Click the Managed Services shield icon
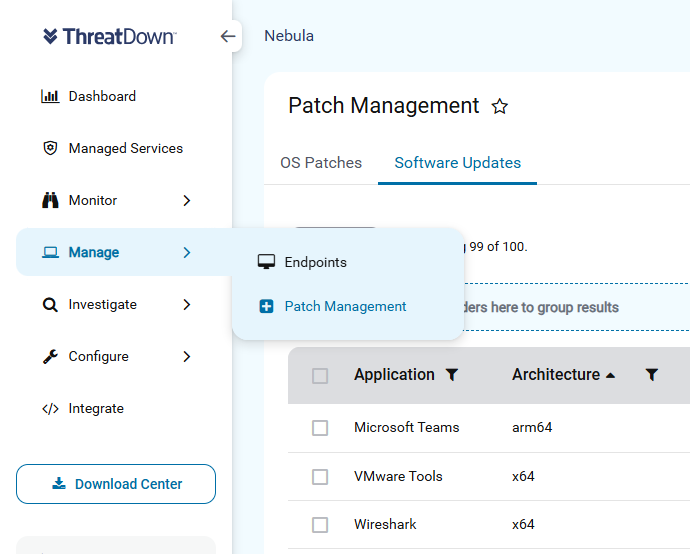Viewport: 690px width, 554px height. [x=50, y=148]
